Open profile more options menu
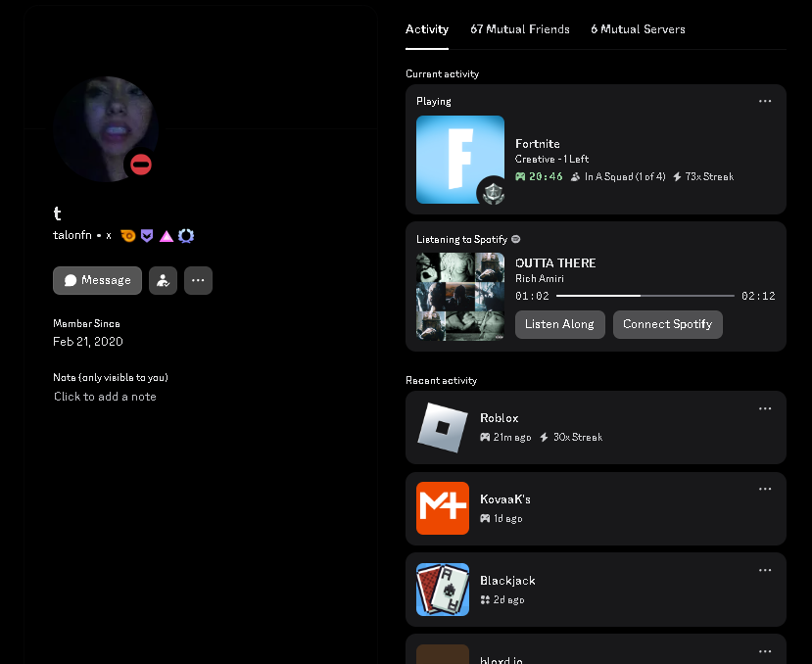The image size is (812, 664). (198, 280)
